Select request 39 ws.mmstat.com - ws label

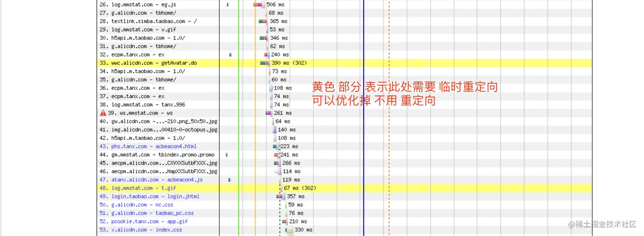pyautogui.click(x=140, y=113)
